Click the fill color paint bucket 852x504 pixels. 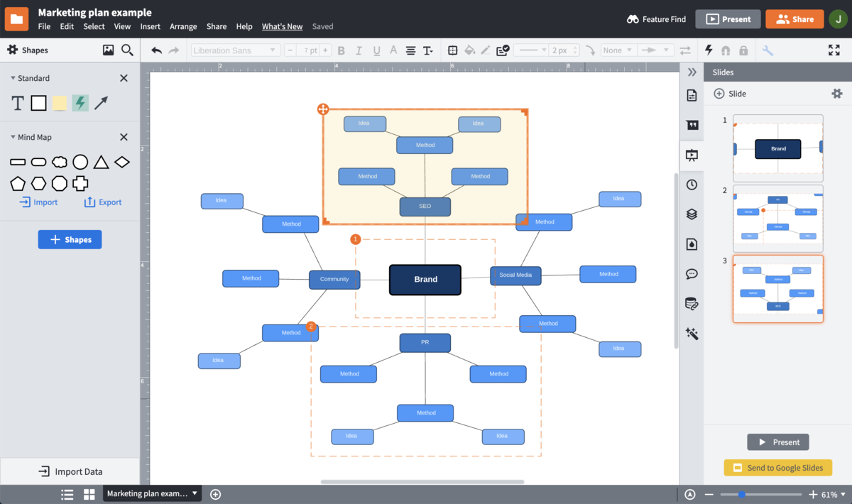pyautogui.click(x=469, y=50)
